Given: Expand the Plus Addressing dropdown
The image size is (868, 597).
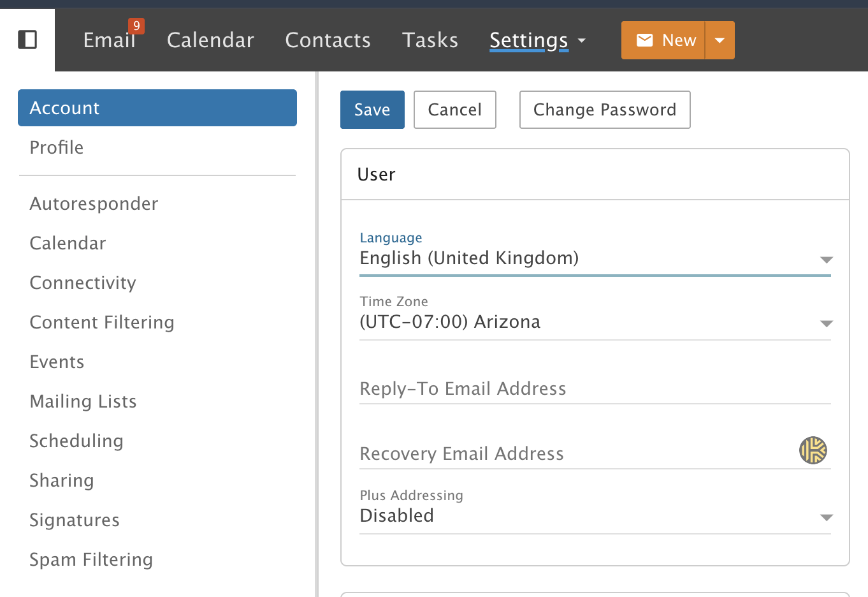Looking at the screenshot, I should 826,517.
